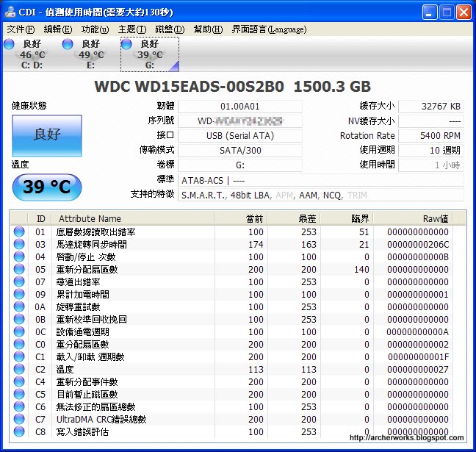476x452 pixels.
Task: Click status orb for attribute C2
Action: click(x=19, y=369)
